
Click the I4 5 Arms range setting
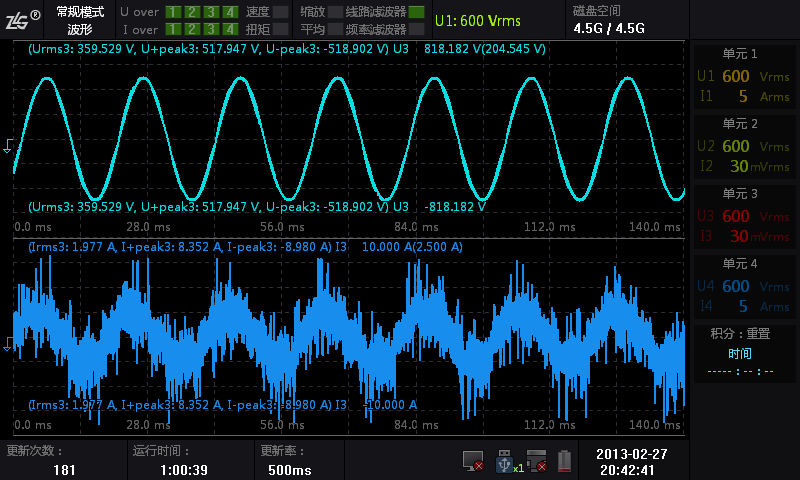click(x=743, y=306)
